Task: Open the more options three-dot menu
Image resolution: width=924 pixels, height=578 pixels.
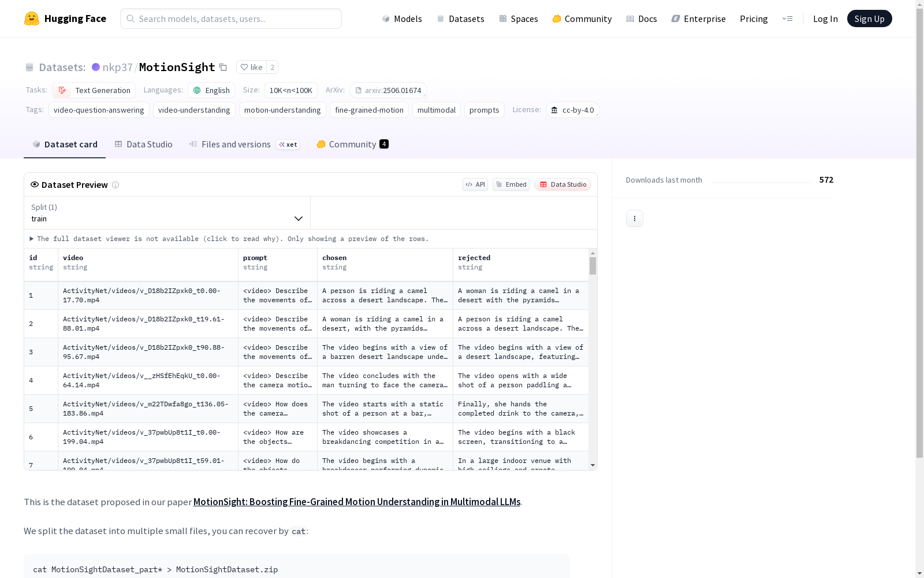Action: click(x=635, y=218)
